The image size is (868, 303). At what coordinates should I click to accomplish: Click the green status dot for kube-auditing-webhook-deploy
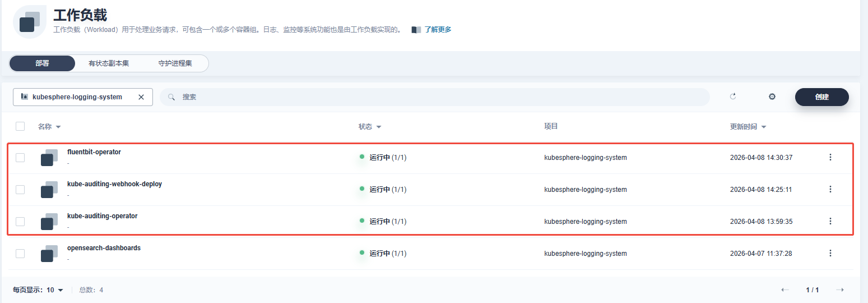pyautogui.click(x=362, y=189)
